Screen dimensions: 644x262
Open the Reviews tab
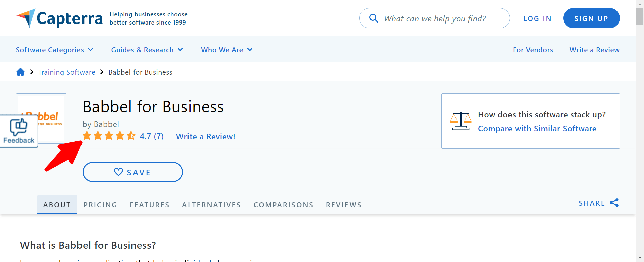[343, 205]
